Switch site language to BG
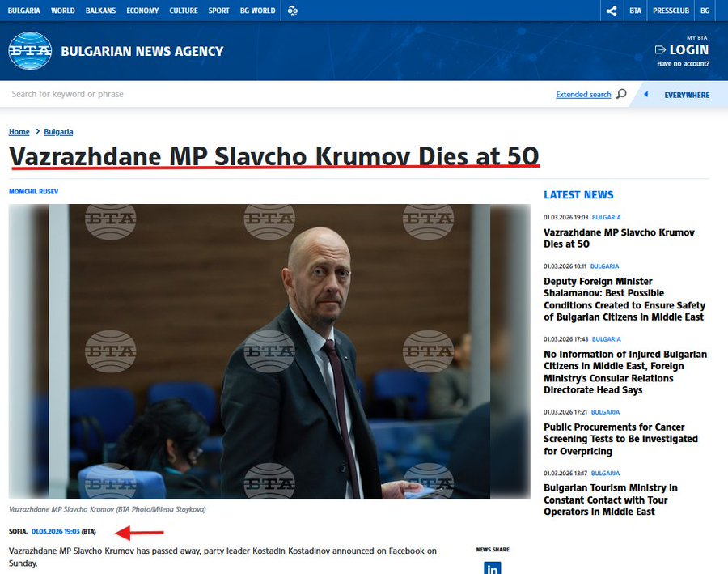Screen dimensions: 728x574 tap(705, 11)
